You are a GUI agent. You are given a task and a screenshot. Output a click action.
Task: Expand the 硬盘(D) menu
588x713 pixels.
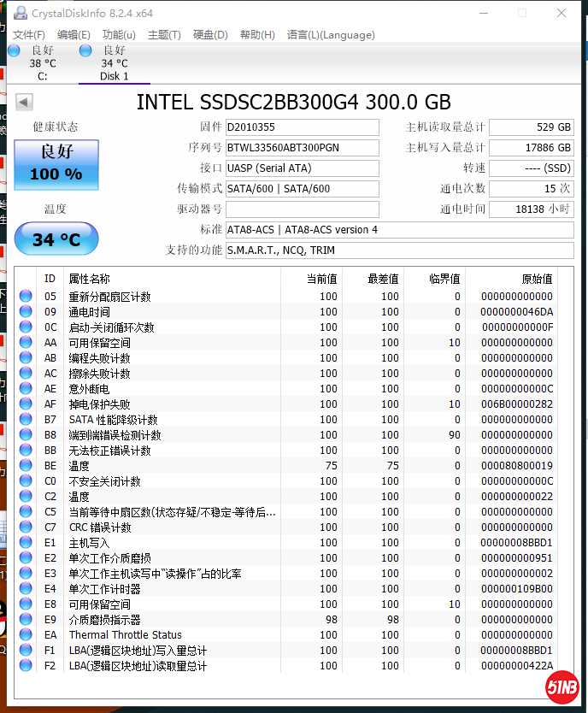click(210, 35)
